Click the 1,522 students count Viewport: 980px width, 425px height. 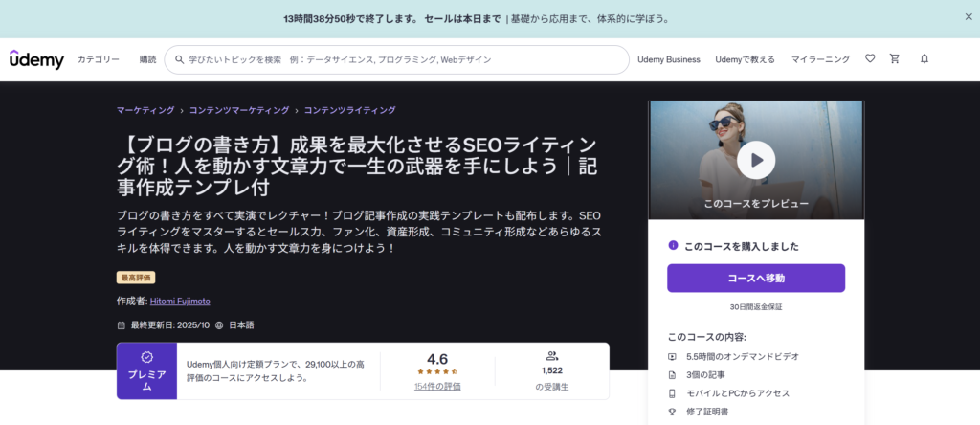552,370
